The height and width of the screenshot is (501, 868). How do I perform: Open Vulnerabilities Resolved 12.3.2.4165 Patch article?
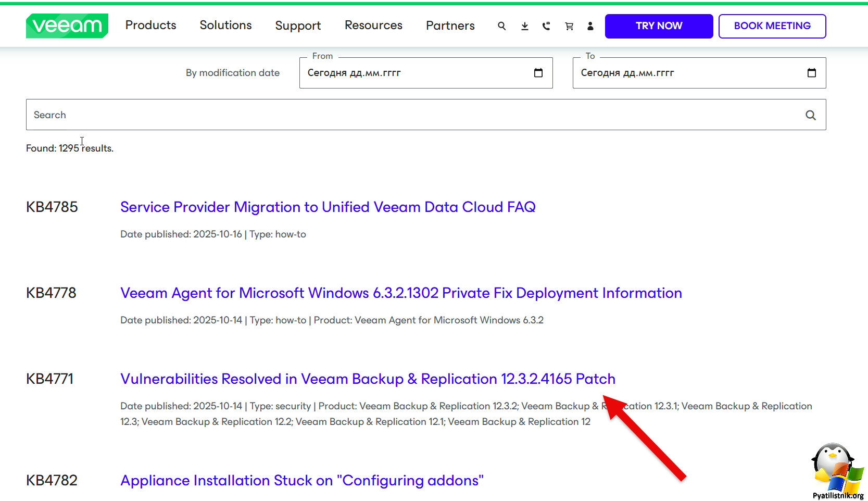[368, 379]
